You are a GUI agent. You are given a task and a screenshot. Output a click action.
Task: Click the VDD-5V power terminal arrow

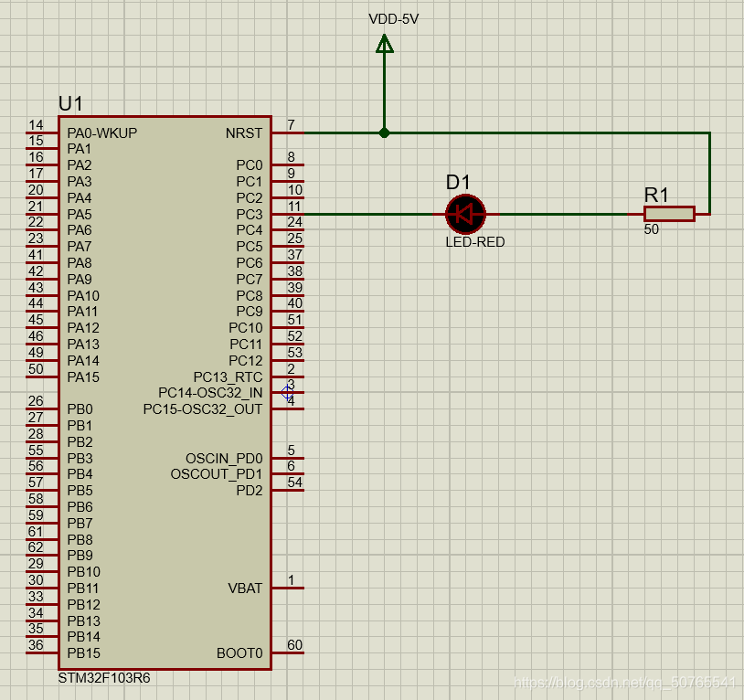(x=384, y=44)
